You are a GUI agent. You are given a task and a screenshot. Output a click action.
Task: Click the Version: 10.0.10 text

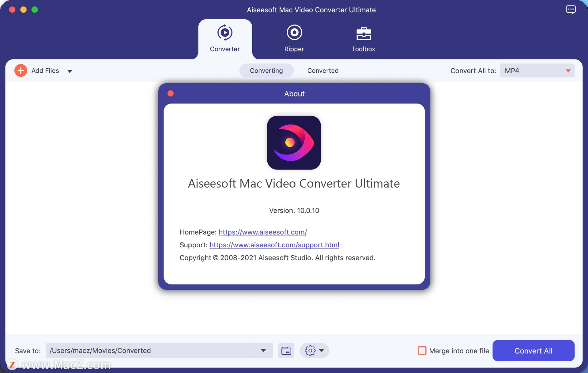point(294,210)
